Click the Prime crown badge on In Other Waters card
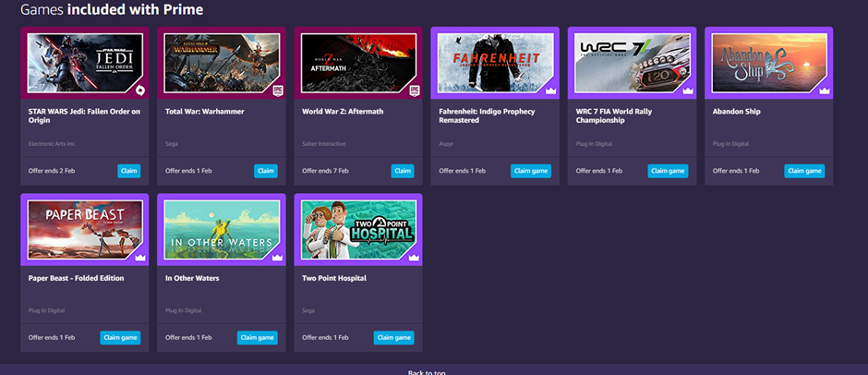 tap(277, 258)
